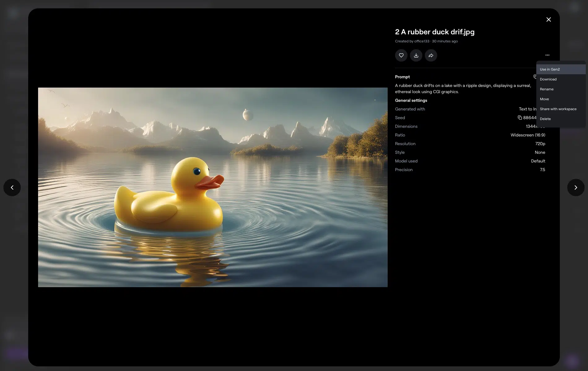Download the image using the download icon

(416, 55)
